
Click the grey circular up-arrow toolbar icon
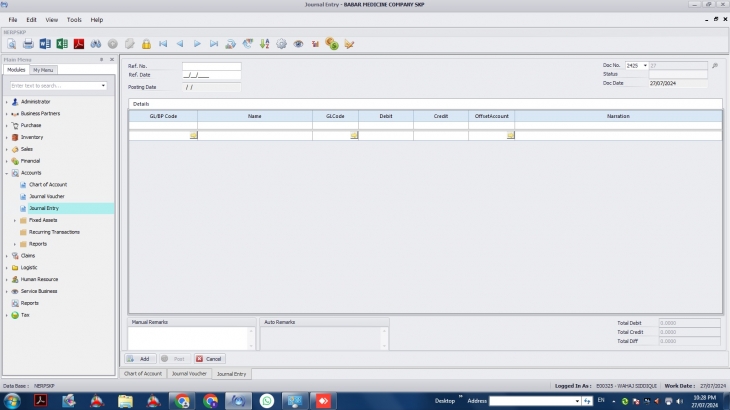[113, 44]
